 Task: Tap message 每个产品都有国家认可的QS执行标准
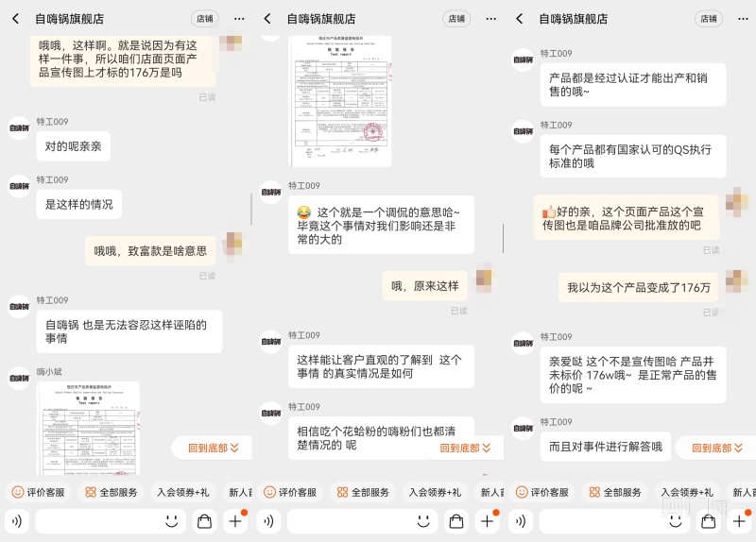tap(633, 156)
